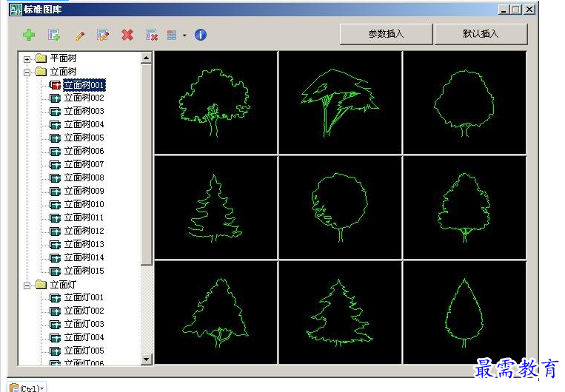This screenshot has width=565, height=392.
Task: Select the circular tree thumbnail, center cell
Action: (x=340, y=207)
